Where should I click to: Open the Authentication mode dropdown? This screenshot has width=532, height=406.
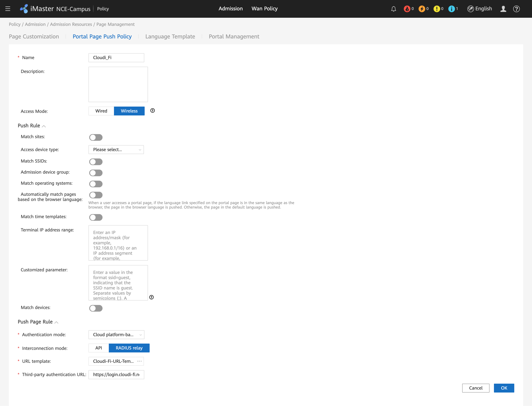pyautogui.click(x=116, y=335)
